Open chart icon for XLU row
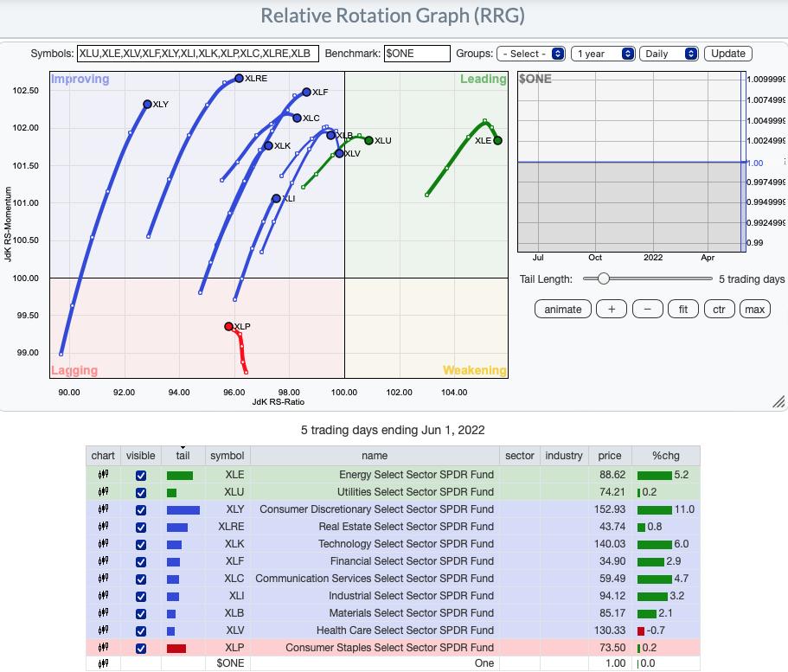 point(103,491)
